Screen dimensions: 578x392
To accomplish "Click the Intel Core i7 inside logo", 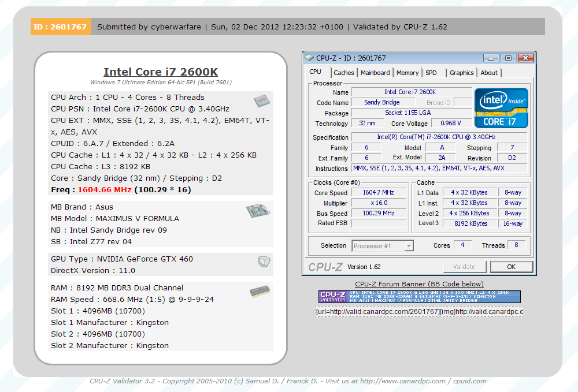I will tap(501, 108).
